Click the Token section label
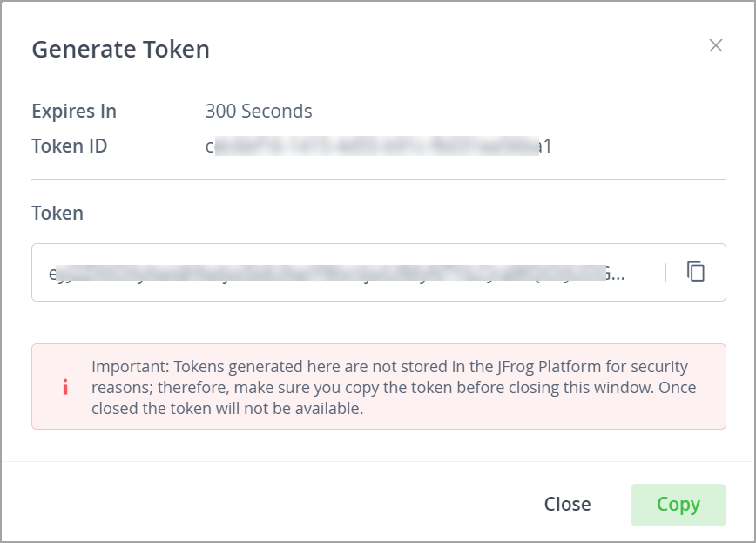This screenshot has height=543, width=756. click(57, 213)
